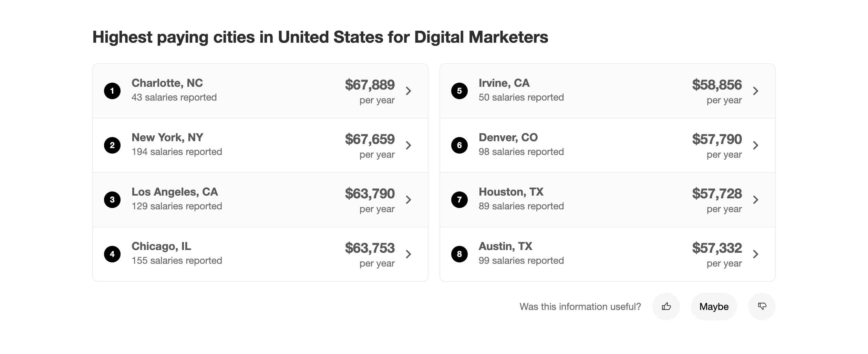Click the number 1 rank badge
868x354 pixels.
tap(112, 91)
